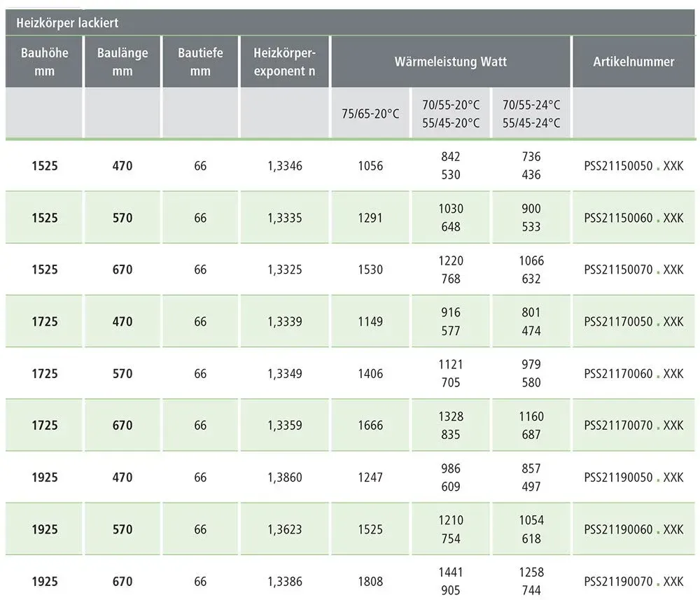The image size is (700, 600).
Task: Select the 'Baulänge mm' column header
Action: [x=122, y=62]
